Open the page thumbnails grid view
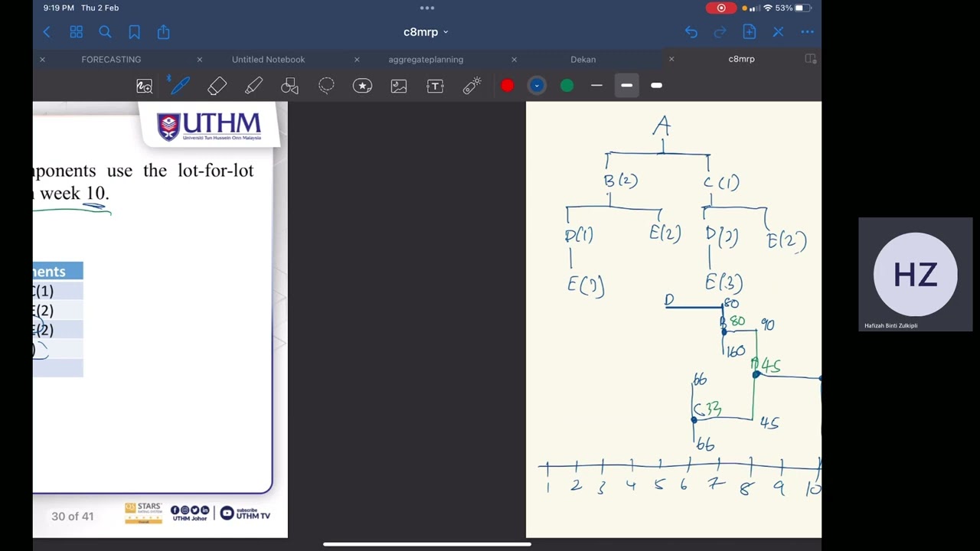The width and height of the screenshot is (980, 551). pyautogui.click(x=76, y=32)
